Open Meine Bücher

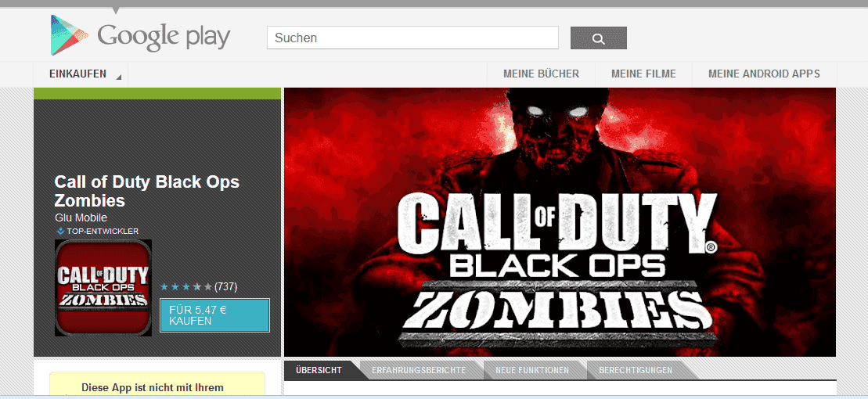541,74
